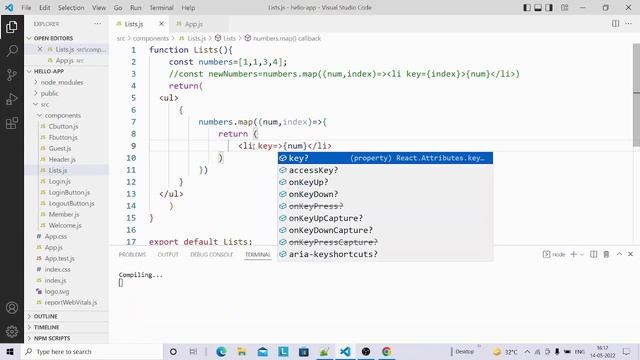Open the Terminal menu
640x360 pixels.
161,8
